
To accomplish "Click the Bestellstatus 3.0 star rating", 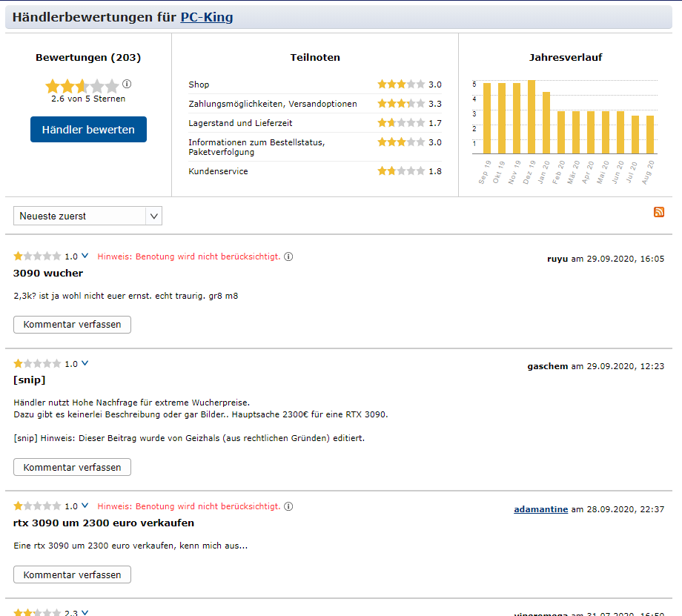I will pyautogui.click(x=401, y=142).
